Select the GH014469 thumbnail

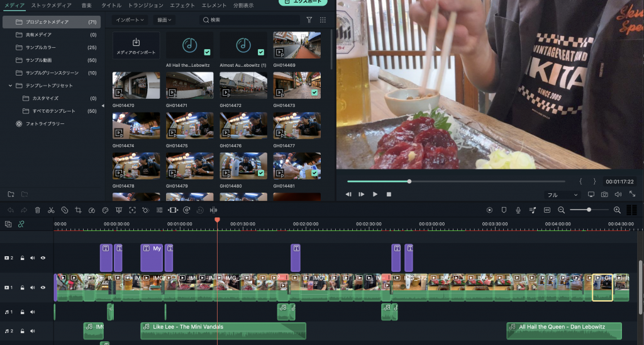[x=297, y=45]
